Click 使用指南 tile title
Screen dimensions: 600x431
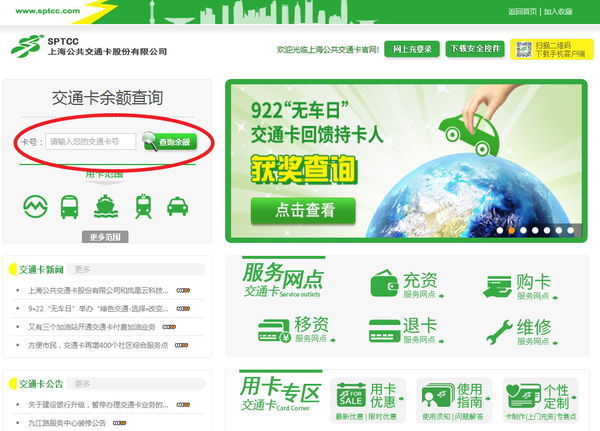470,396
